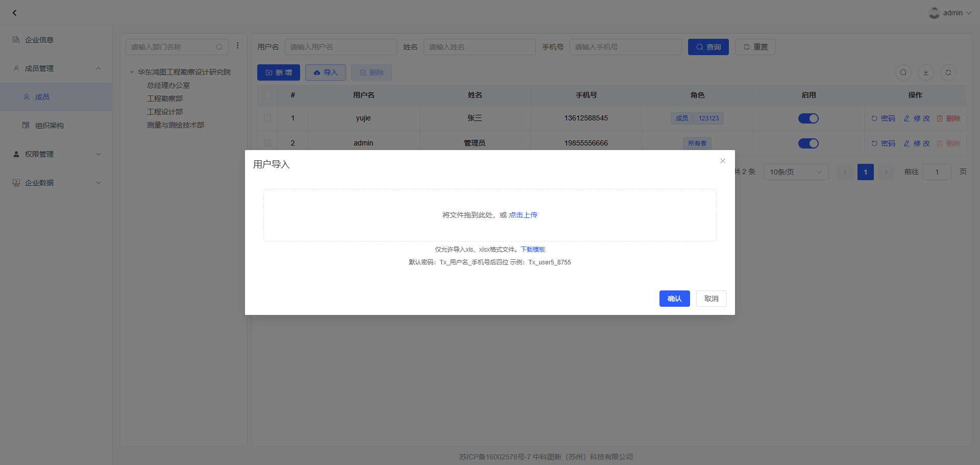980x465 pixels.
Task: Disable the enabled switch for yujie
Action: coord(808,118)
